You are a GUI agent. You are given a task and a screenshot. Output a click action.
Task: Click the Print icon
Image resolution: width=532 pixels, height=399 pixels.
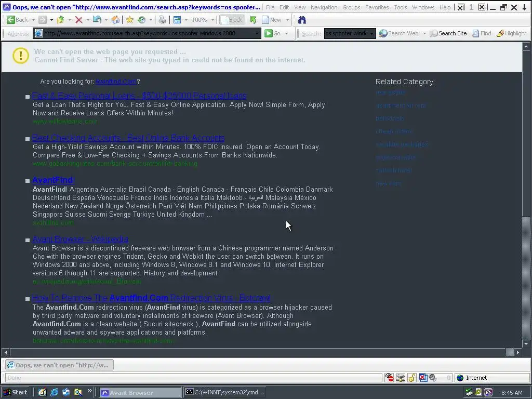pyautogui.click(x=163, y=20)
